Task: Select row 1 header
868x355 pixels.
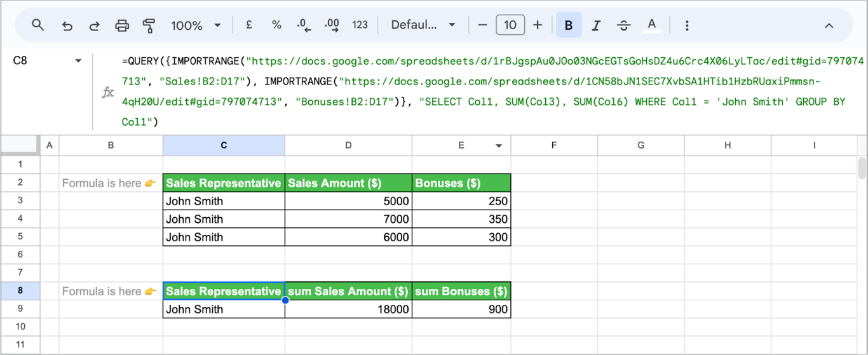Action: click(x=20, y=164)
